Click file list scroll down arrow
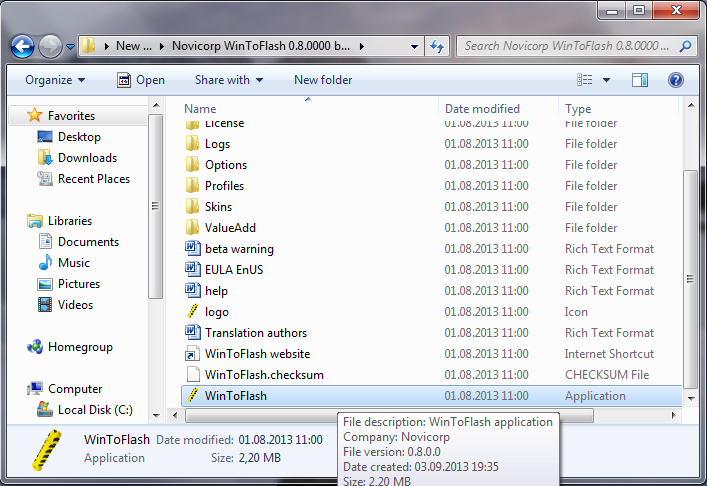 (x=691, y=399)
